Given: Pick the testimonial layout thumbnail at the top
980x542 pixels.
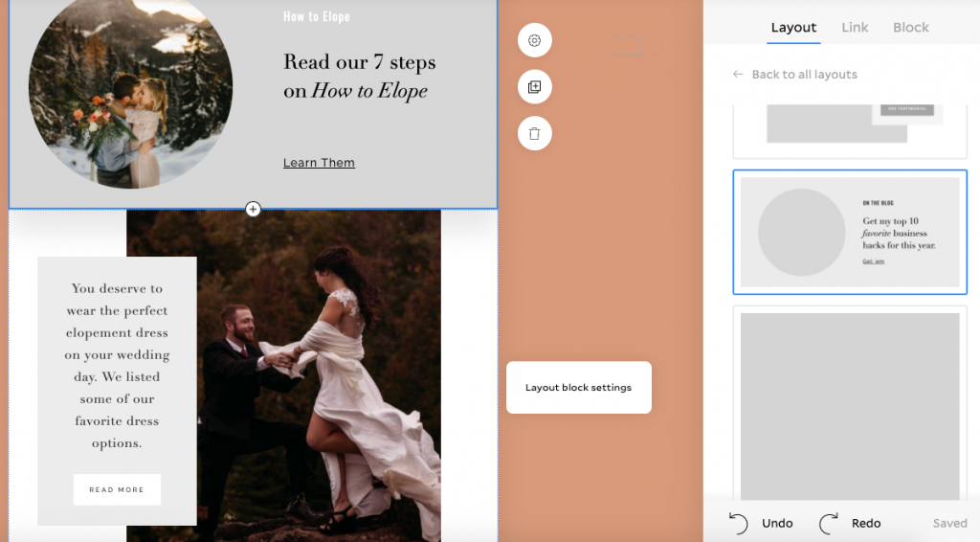Looking at the screenshot, I should pos(849,127).
